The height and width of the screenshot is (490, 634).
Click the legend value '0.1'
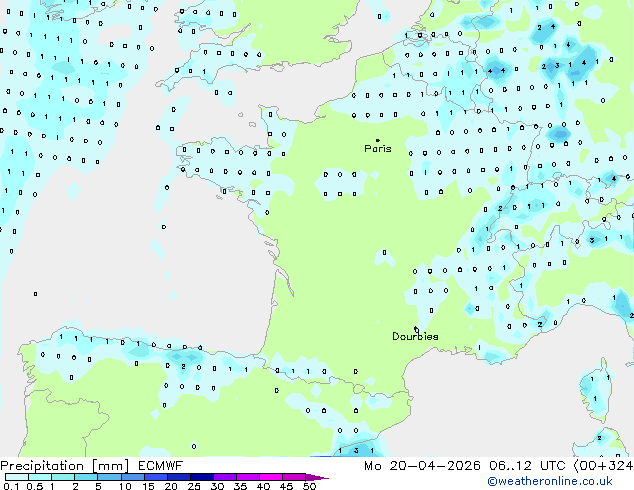pyautogui.click(x=11, y=486)
